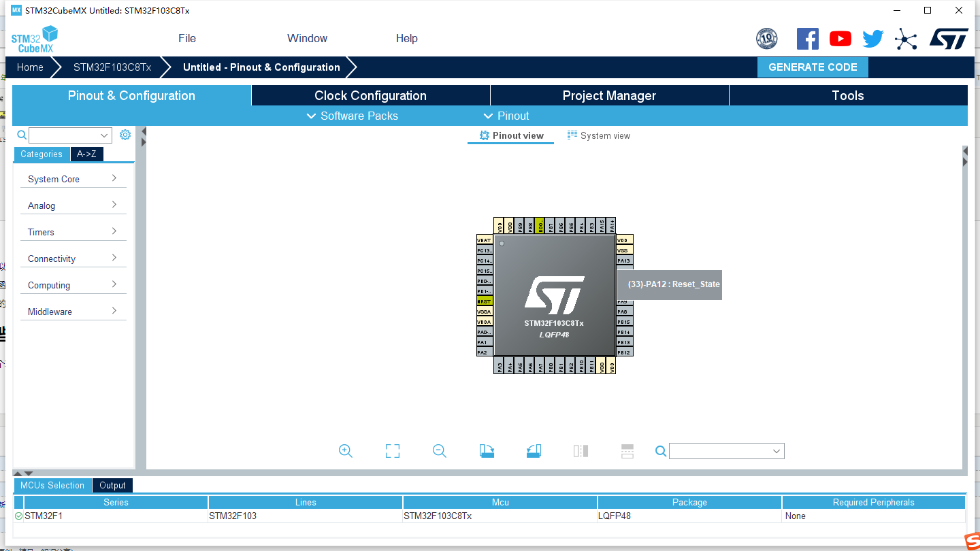Fit the chip to the view area
980x551 pixels.
pyautogui.click(x=393, y=451)
